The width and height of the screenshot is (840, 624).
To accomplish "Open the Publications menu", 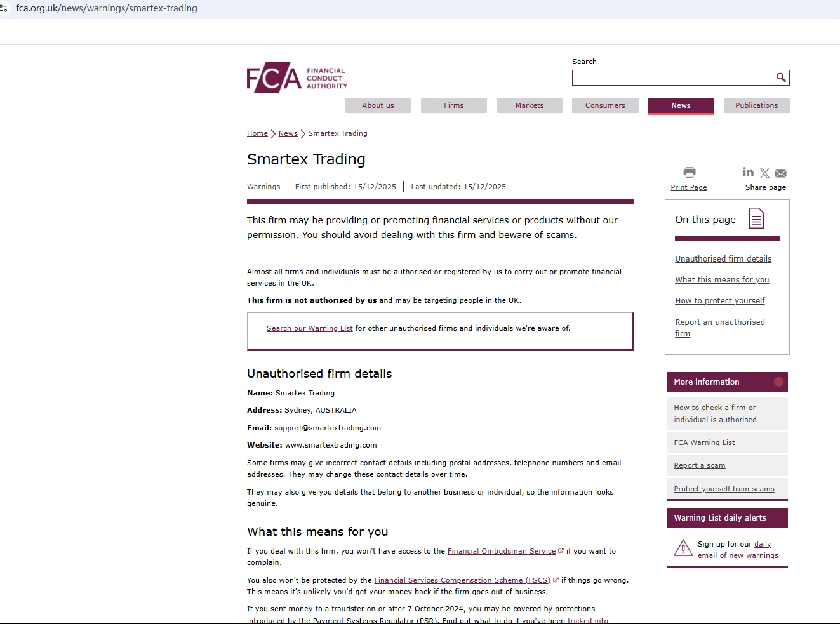I will pyautogui.click(x=757, y=105).
